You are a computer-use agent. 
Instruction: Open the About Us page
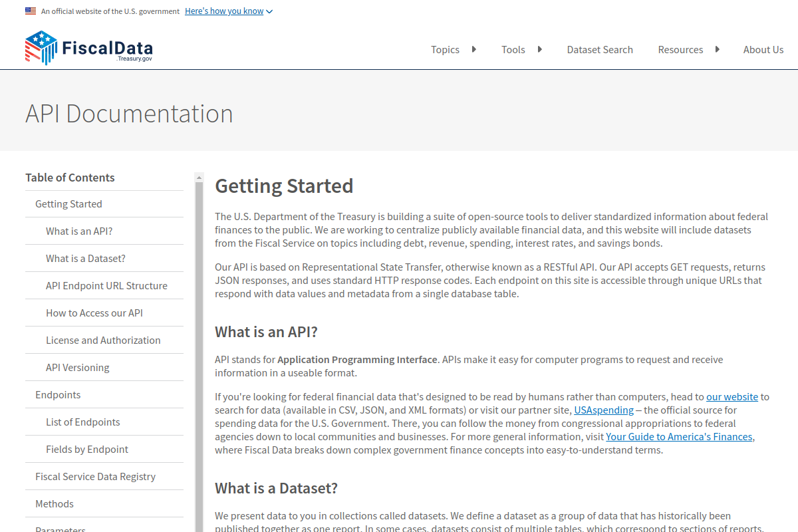(763, 49)
